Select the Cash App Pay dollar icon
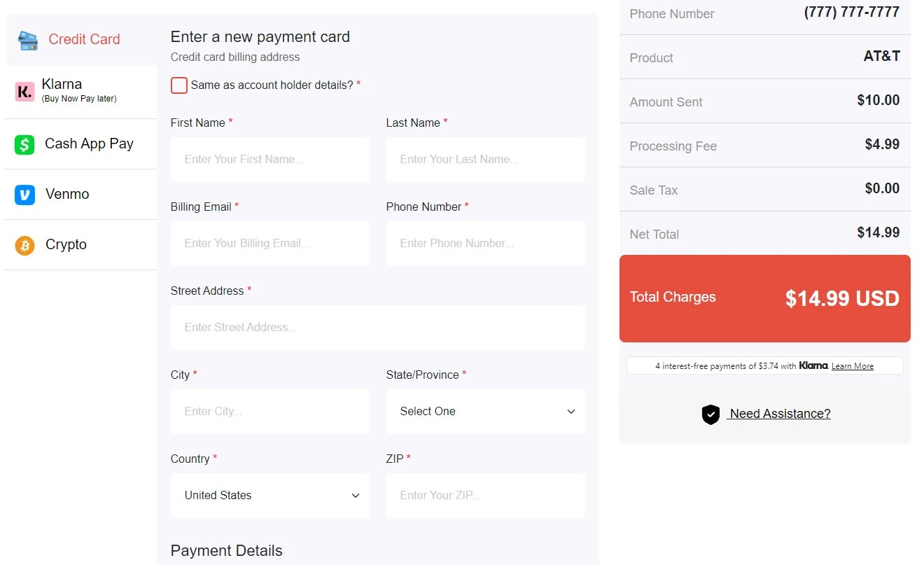The width and height of the screenshot is (924, 565). 26,144
